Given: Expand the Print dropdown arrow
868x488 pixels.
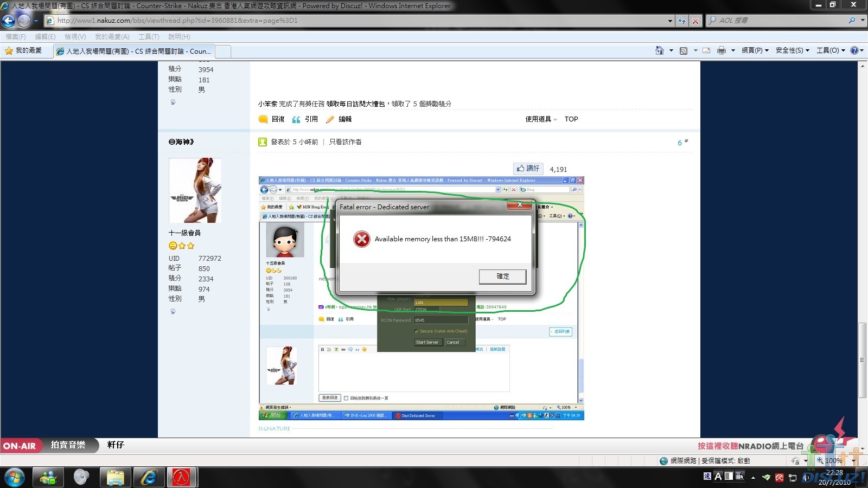Looking at the screenshot, I should click(x=733, y=50).
